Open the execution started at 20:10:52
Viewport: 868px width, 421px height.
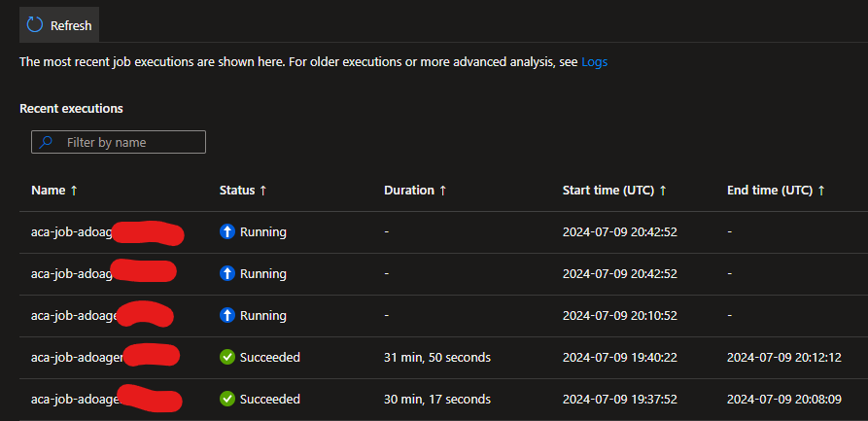pyautogui.click(x=74, y=316)
